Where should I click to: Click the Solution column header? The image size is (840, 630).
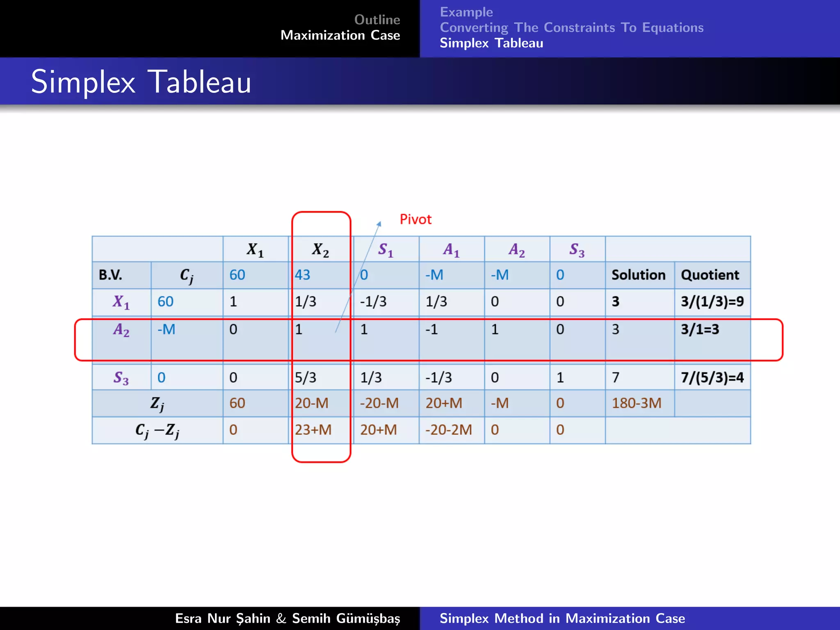coord(638,275)
